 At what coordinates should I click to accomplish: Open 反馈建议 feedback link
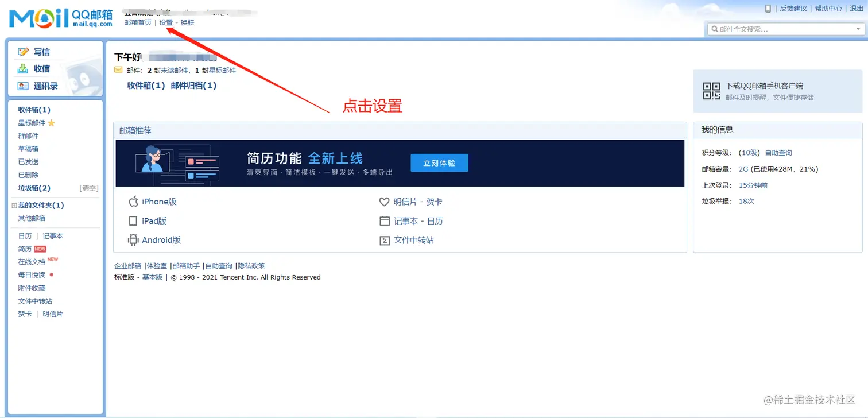[793, 9]
